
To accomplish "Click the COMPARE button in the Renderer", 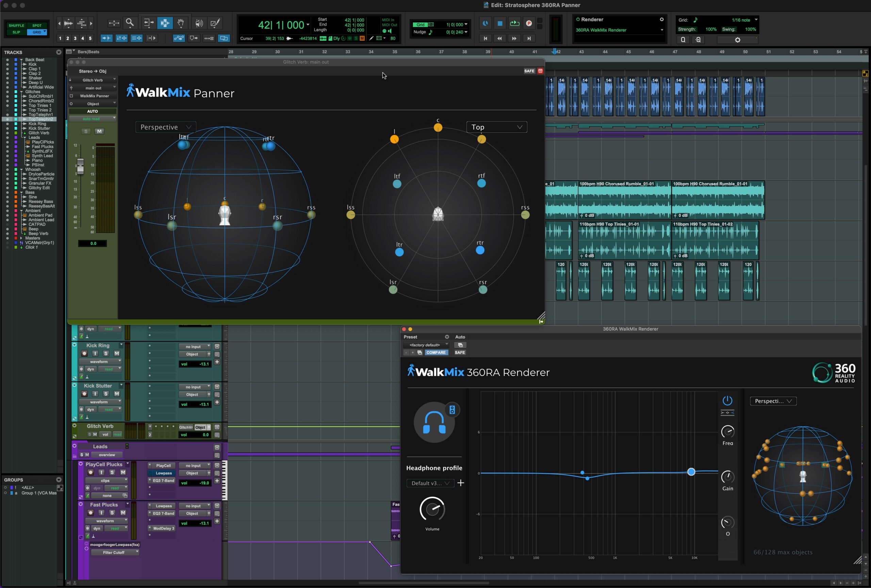I will tap(436, 353).
